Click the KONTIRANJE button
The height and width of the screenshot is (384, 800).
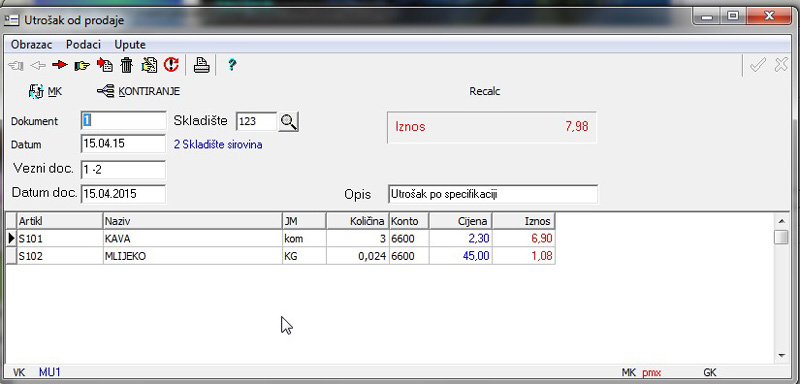coord(138,92)
